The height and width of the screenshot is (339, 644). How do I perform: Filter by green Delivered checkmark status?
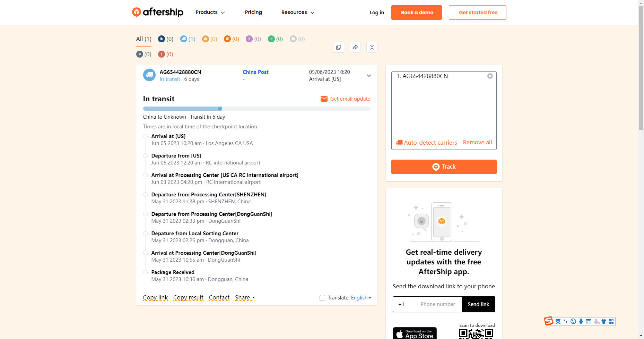coord(275,39)
